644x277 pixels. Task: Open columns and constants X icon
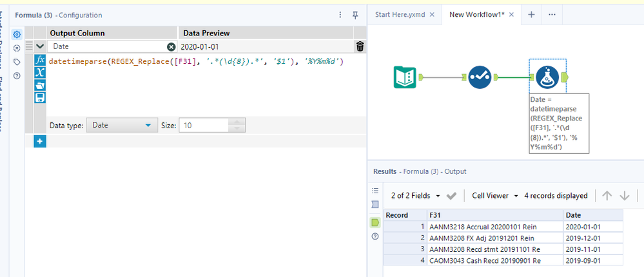[40, 72]
